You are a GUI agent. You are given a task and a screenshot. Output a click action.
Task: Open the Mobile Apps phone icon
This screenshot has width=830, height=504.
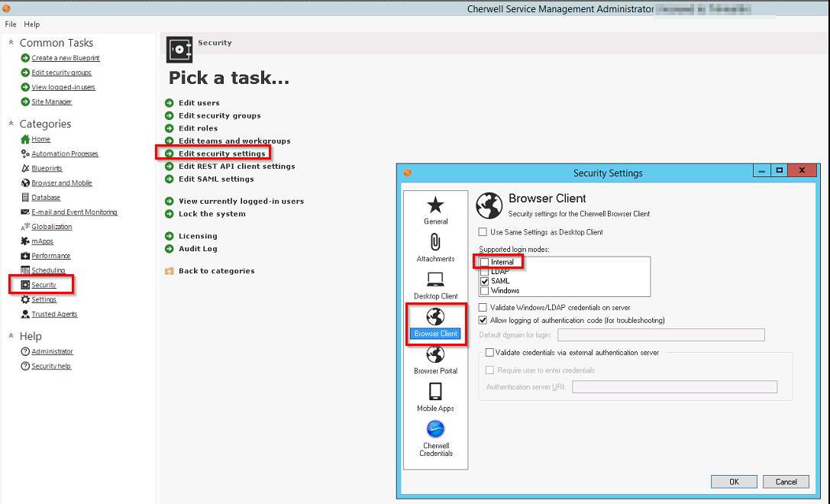click(435, 392)
